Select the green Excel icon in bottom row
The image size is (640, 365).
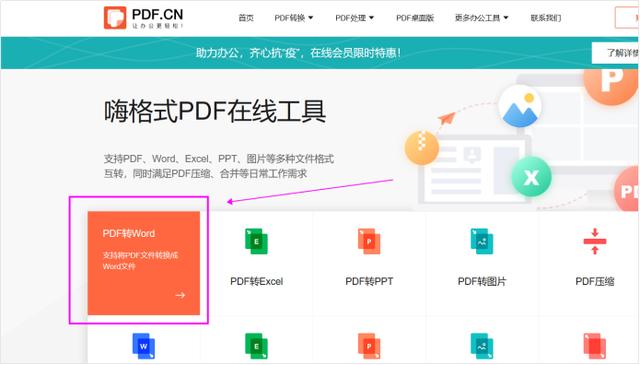pos(256,346)
